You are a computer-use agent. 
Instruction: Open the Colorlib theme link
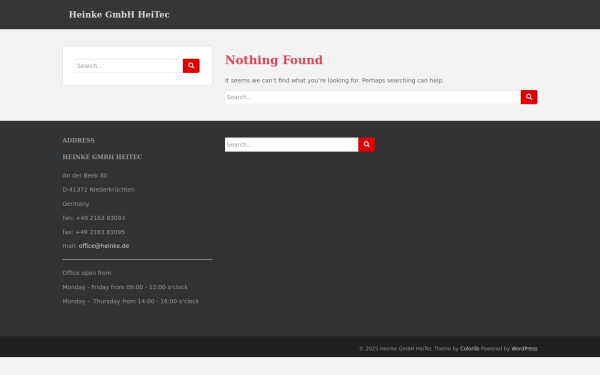point(470,349)
